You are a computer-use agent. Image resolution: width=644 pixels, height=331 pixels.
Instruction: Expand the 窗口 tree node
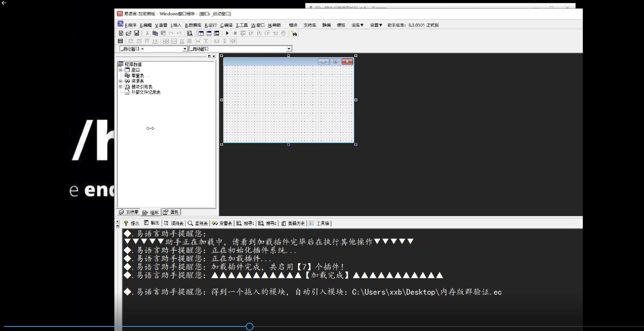click(x=121, y=70)
